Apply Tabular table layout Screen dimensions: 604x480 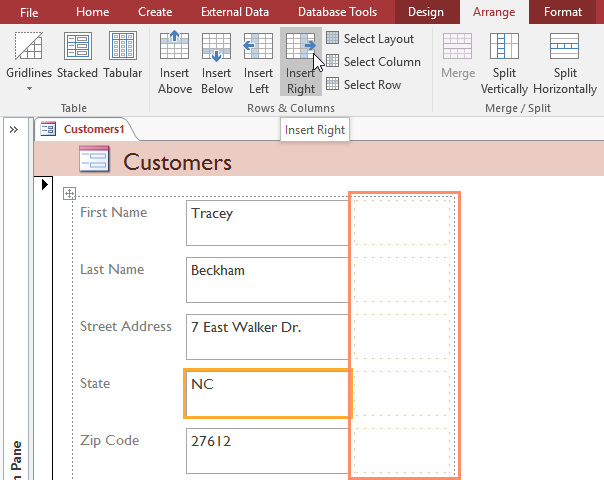coord(123,56)
